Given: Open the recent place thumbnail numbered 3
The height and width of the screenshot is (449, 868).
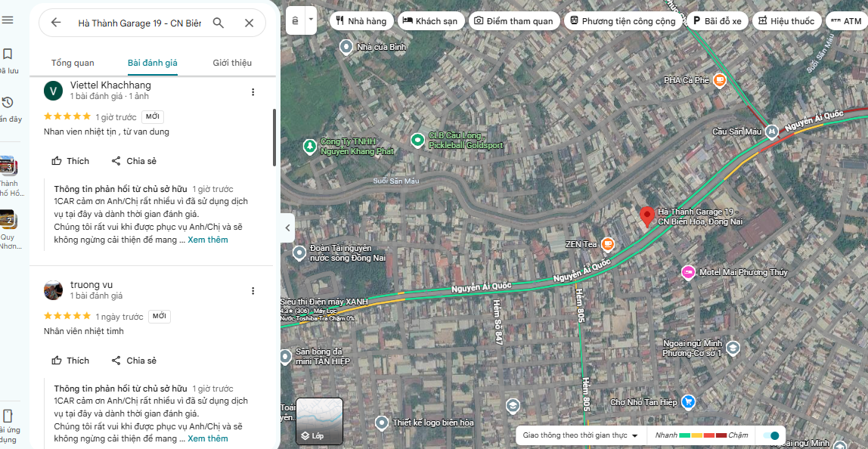Looking at the screenshot, I should (x=8, y=166).
